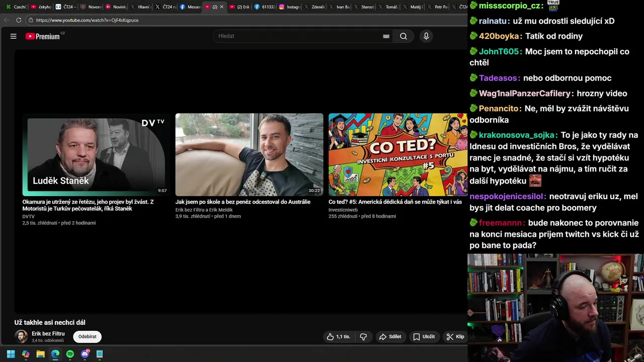Click chat user 420boyka's name

coord(499,36)
